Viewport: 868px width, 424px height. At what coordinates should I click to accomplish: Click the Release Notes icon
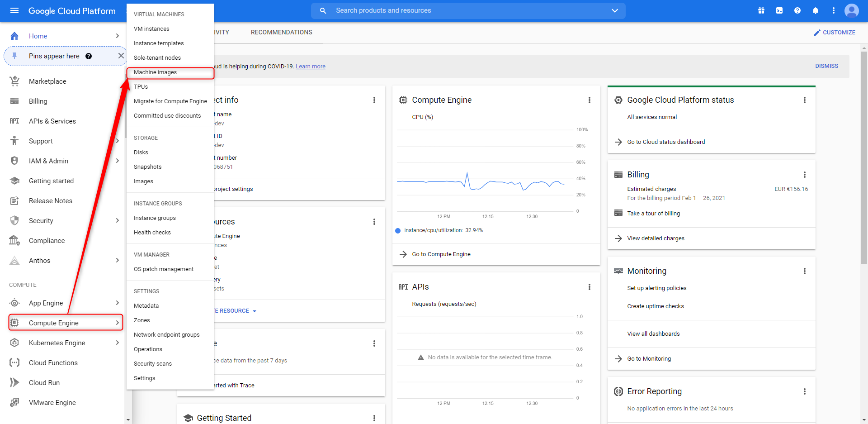click(x=14, y=200)
